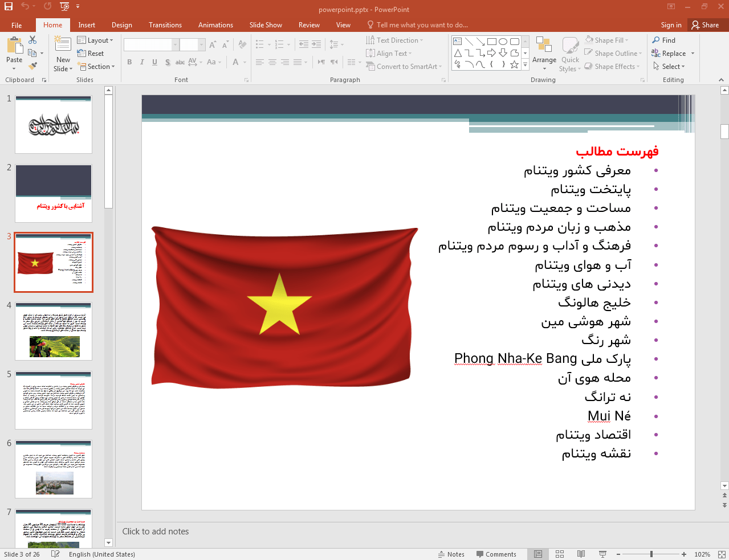Viewport: 729px width, 560px height.
Task: Toggle the Notes pane from status bar
Action: 451,554
